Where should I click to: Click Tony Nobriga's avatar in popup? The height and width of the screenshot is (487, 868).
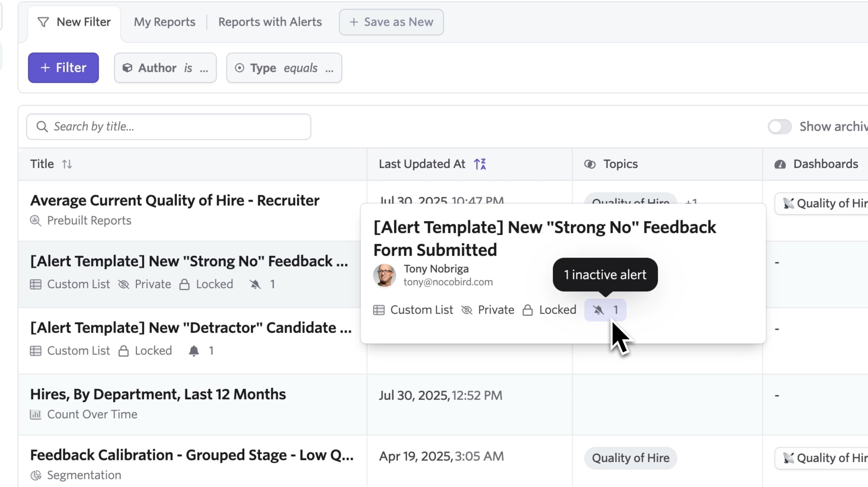(x=384, y=275)
